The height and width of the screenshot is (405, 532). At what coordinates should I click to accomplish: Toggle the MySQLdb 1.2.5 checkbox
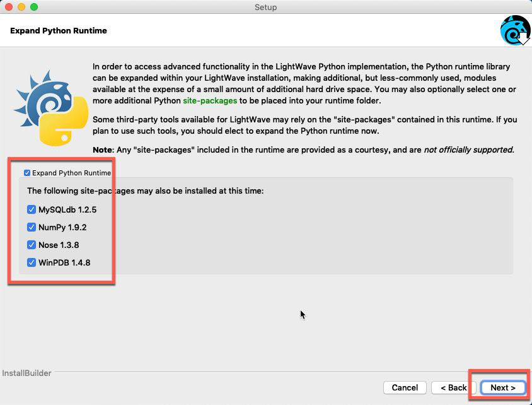click(32, 209)
